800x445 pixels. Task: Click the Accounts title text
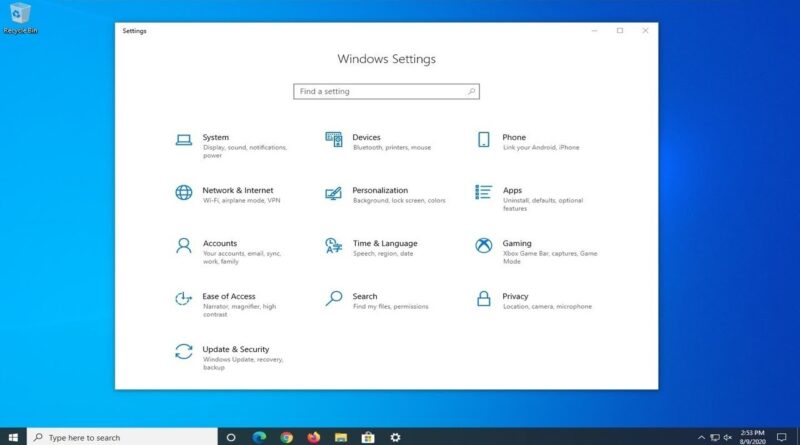click(x=220, y=243)
